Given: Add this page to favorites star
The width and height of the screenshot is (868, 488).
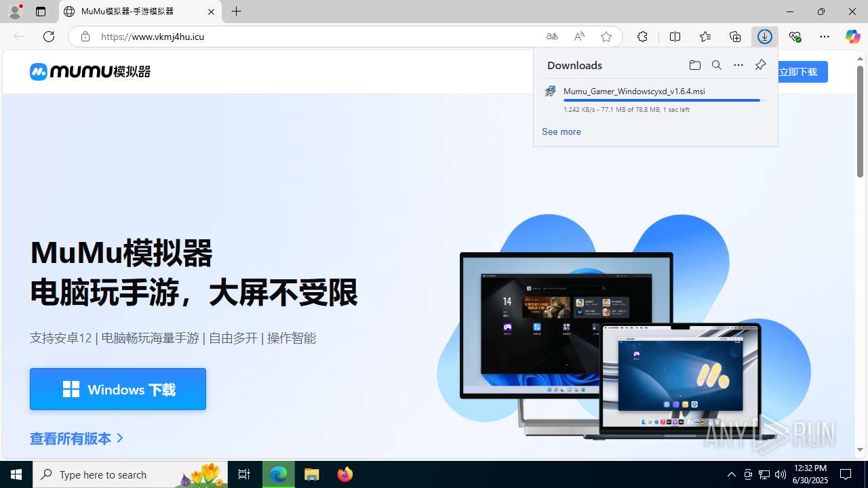Looking at the screenshot, I should click(606, 37).
